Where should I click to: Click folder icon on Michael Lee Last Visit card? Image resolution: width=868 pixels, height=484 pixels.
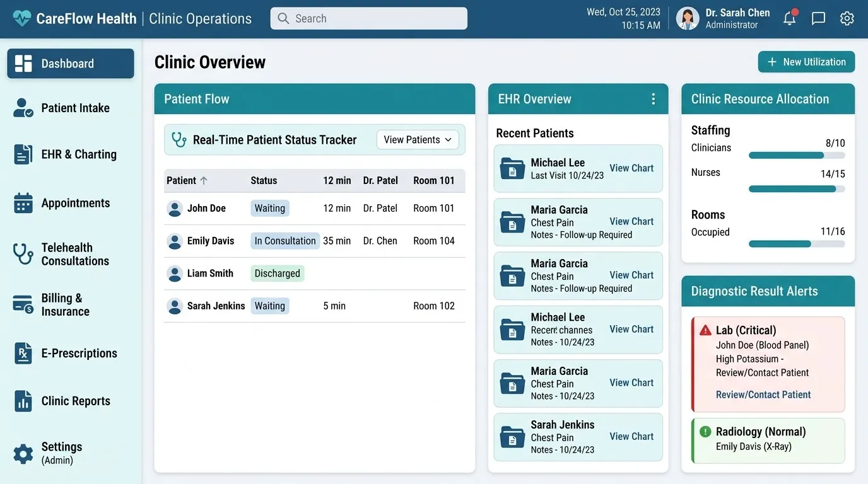512,168
